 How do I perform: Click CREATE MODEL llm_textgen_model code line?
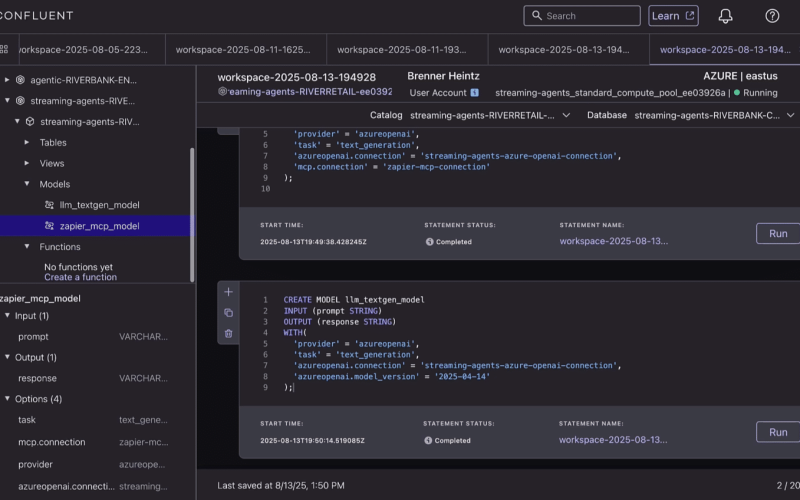354,299
